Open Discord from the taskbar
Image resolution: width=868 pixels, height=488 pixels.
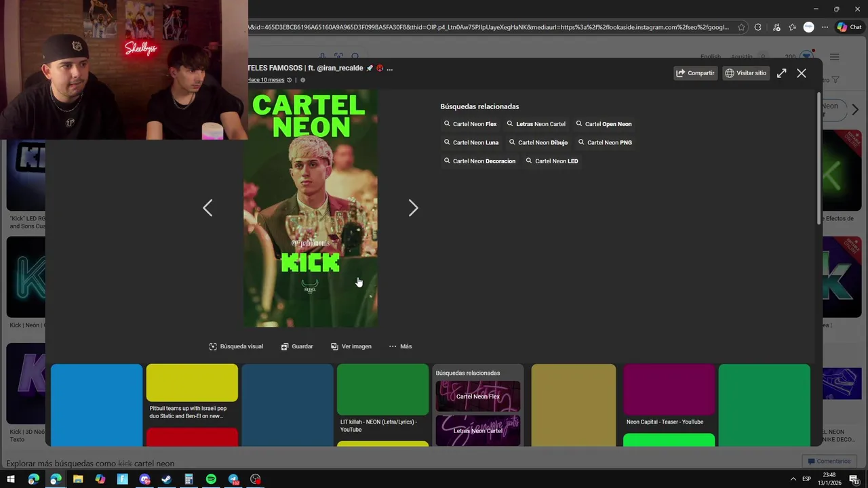click(144, 479)
